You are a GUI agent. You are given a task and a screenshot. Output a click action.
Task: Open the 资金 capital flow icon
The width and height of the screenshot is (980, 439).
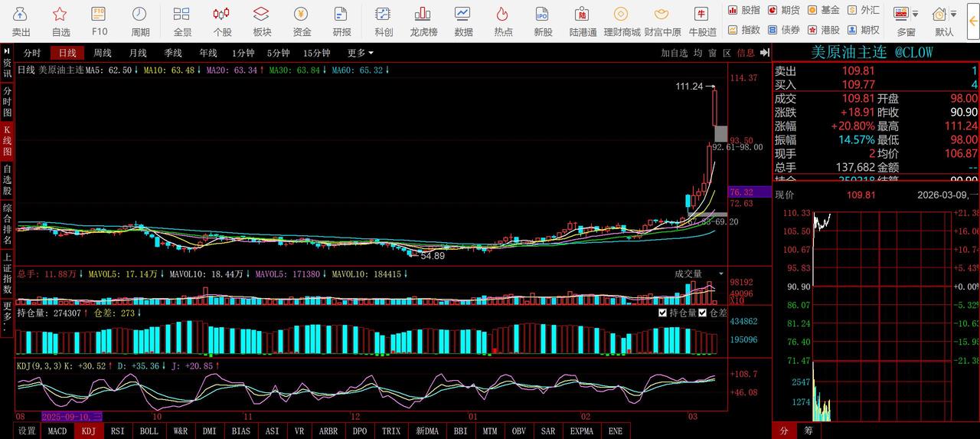[302, 21]
